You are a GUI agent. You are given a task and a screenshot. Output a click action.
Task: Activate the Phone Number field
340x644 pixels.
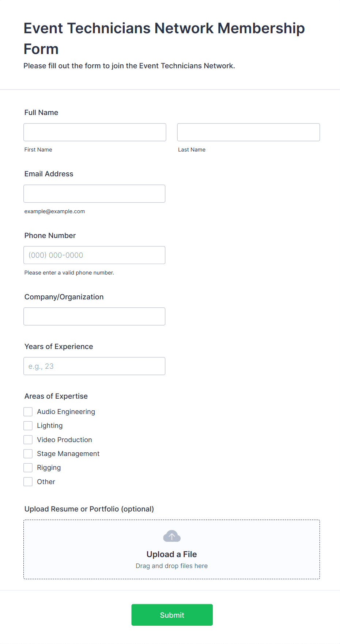point(94,255)
